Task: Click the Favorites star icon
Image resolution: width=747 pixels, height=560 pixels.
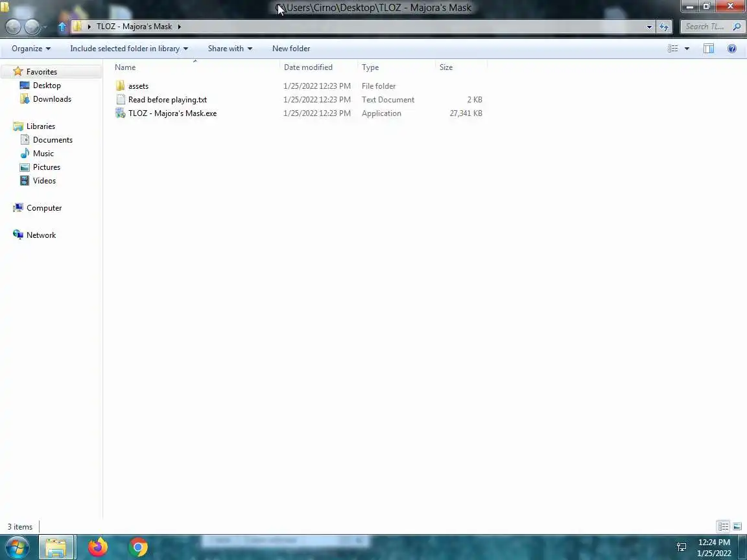Action: (18, 71)
